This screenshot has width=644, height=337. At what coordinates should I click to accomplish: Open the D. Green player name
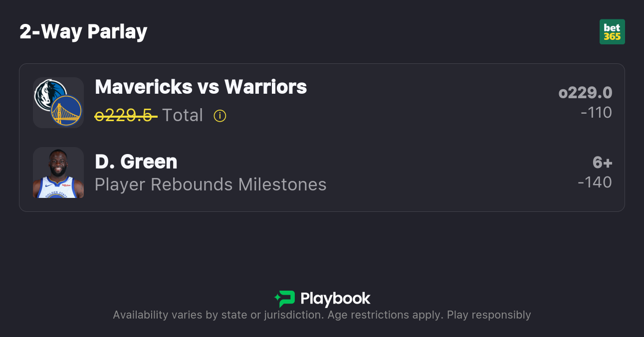(136, 162)
